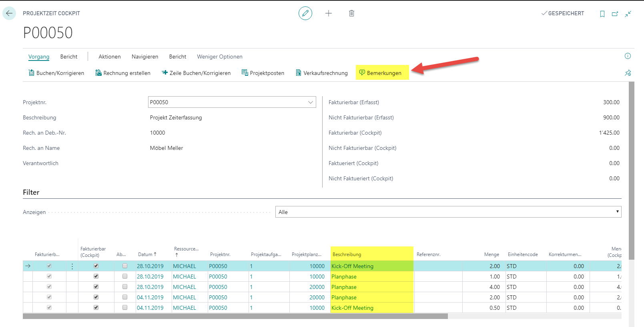Open Verkaufsrechnung
This screenshot has width=644, height=327.
(x=322, y=73)
